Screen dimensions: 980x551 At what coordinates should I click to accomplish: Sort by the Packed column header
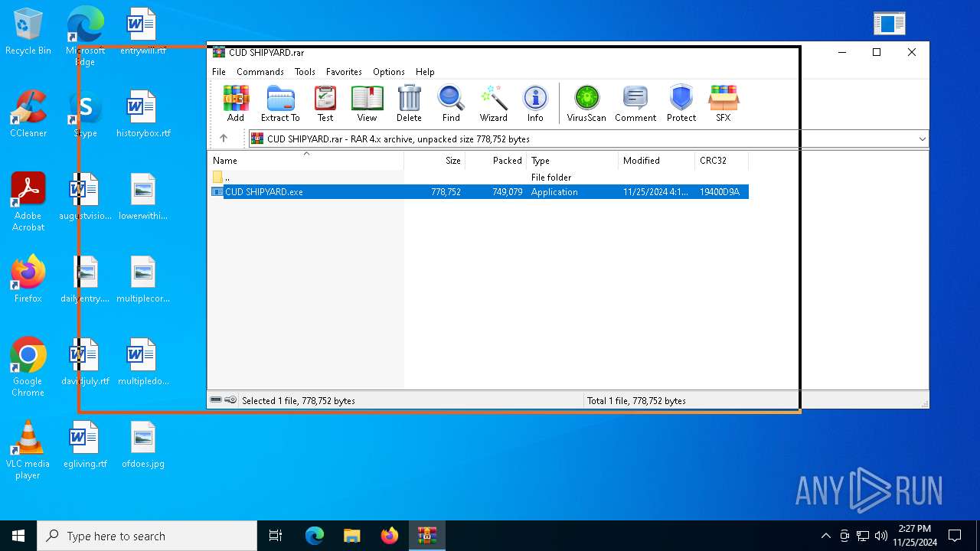pyautogui.click(x=496, y=160)
